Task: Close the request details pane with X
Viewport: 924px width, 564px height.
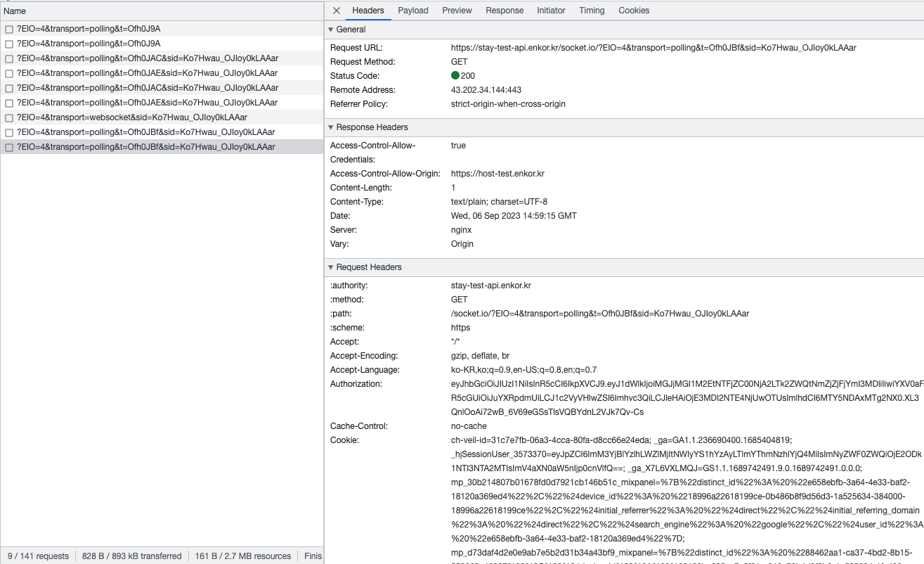Action: point(337,11)
